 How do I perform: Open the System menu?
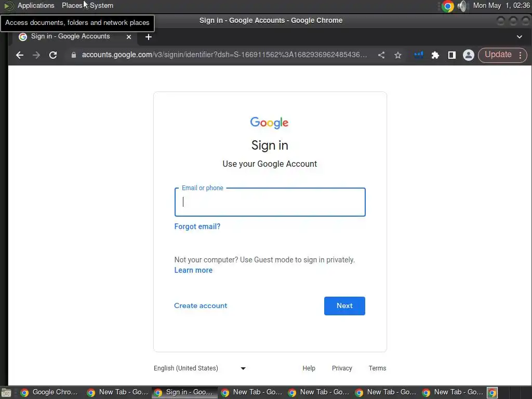pyautogui.click(x=101, y=5)
